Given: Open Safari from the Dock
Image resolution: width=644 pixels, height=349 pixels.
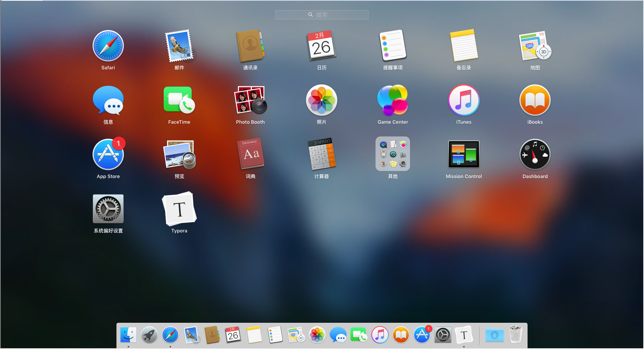Looking at the screenshot, I should (170, 335).
